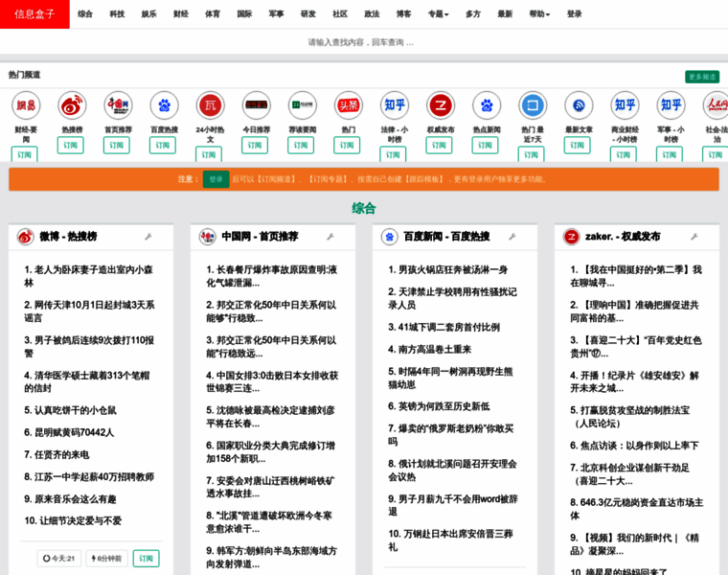Viewport: 728px width, 575px height.
Task: Open the 最新文章 channel icon
Action: [579, 105]
